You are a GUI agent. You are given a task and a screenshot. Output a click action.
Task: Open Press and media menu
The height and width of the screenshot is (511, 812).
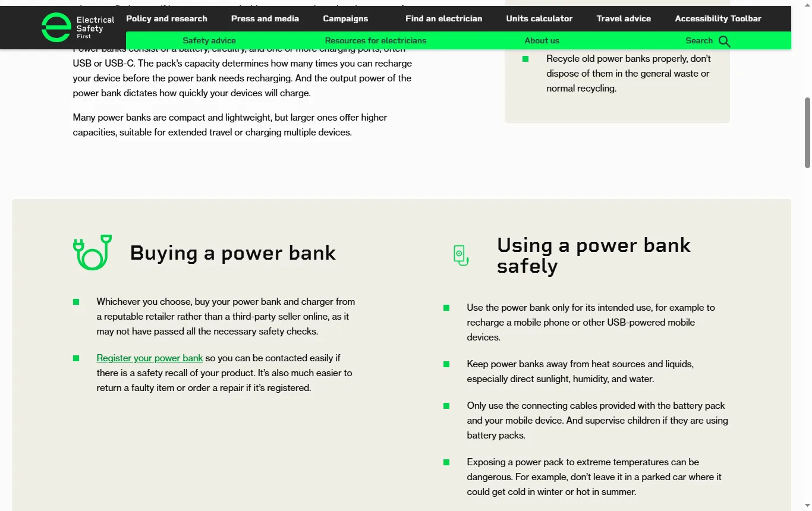point(265,18)
